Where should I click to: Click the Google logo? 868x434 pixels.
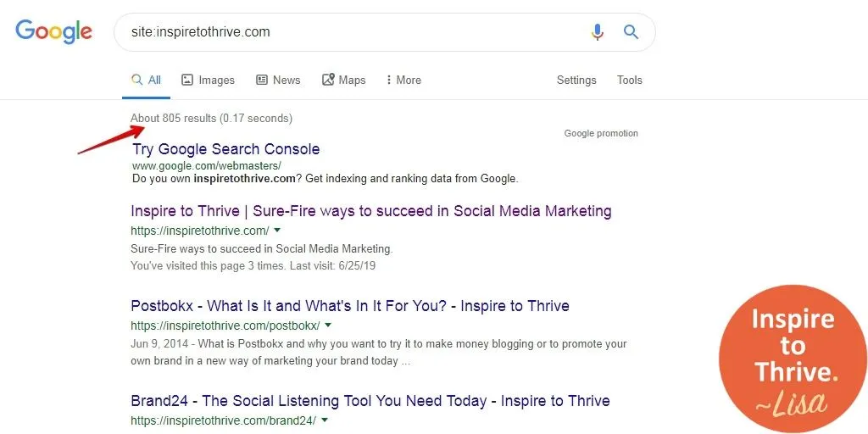[53, 32]
